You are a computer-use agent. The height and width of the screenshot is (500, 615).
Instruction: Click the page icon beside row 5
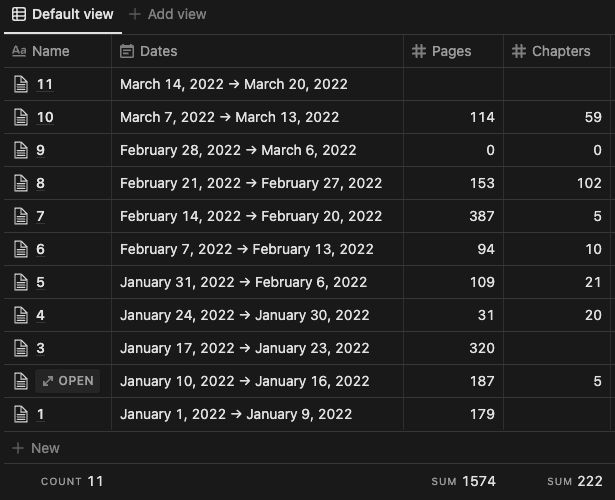pyautogui.click(x=20, y=282)
